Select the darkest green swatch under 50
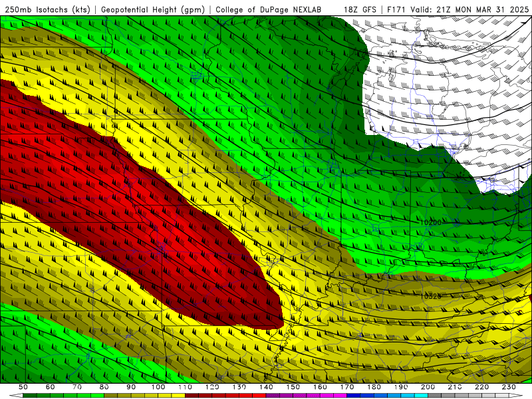Image resolution: width=532 pixels, height=399 pixels. tap(30, 395)
